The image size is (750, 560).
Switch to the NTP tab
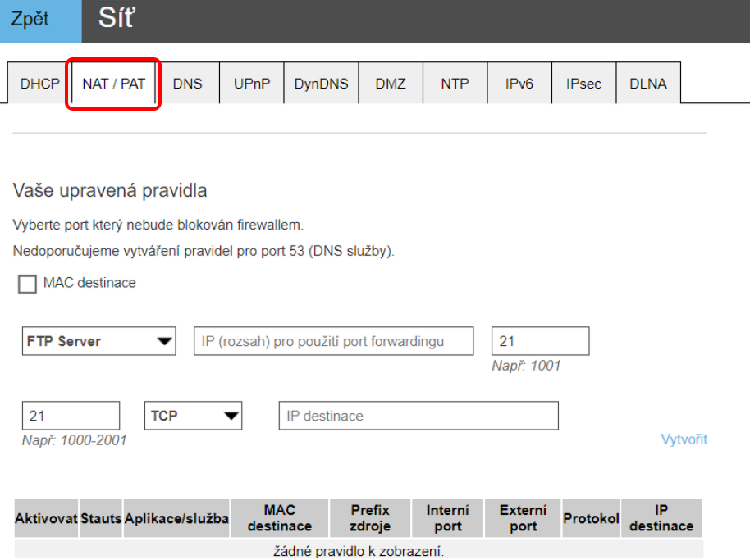click(455, 84)
